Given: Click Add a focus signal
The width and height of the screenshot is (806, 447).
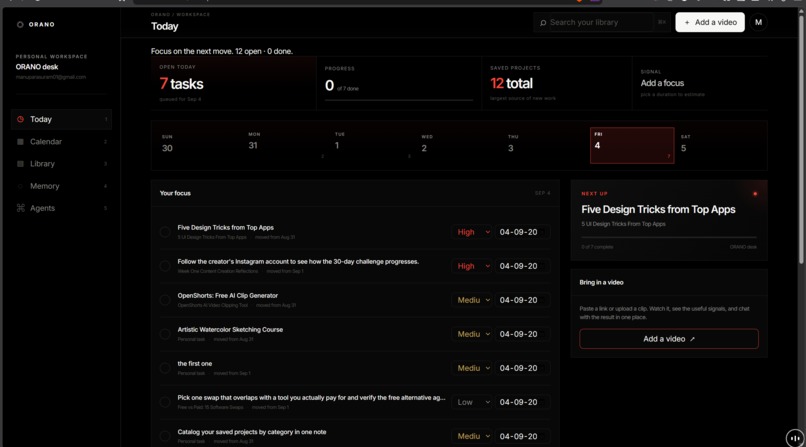Looking at the screenshot, I should coord(662,83).
